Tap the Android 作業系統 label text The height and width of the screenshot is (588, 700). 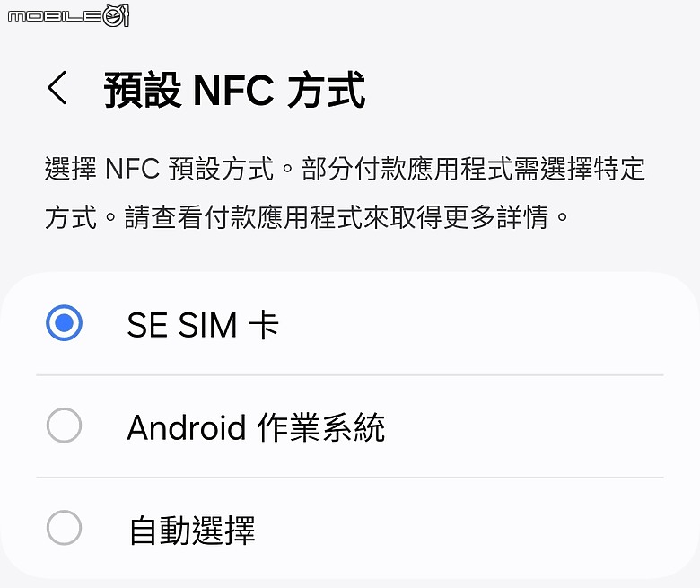click(x=256, y=427)
